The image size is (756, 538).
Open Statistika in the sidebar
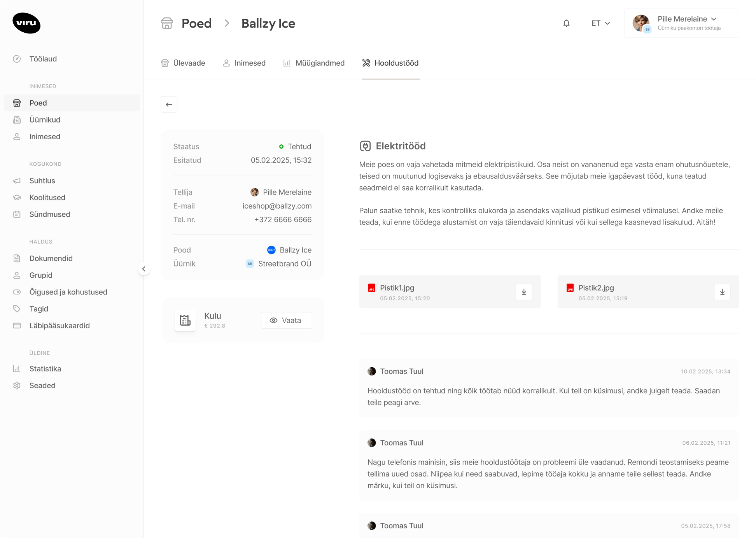[x=45, y=369]
